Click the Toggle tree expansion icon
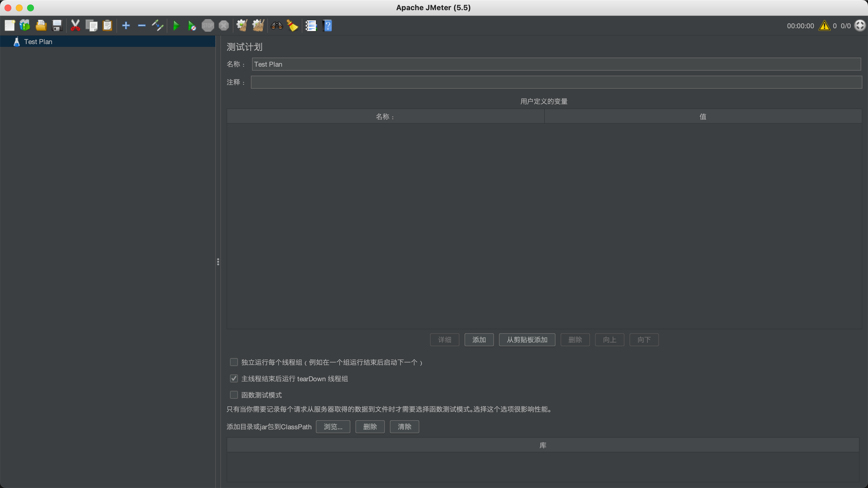Screen dimensions: 868x488 [157, 26]
